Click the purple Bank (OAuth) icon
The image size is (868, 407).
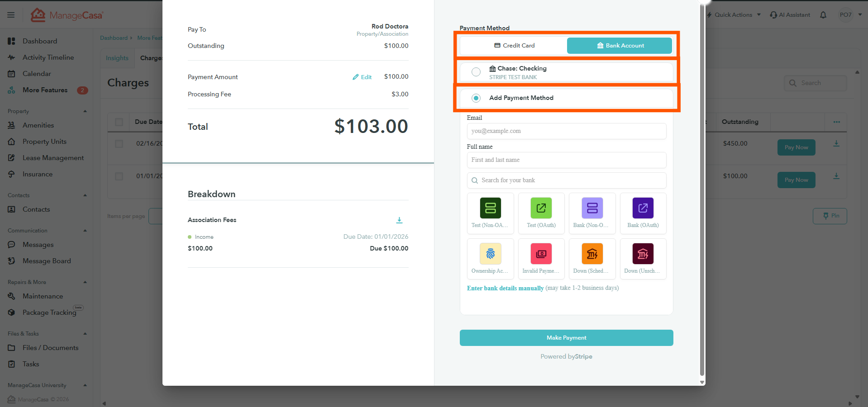643,208
